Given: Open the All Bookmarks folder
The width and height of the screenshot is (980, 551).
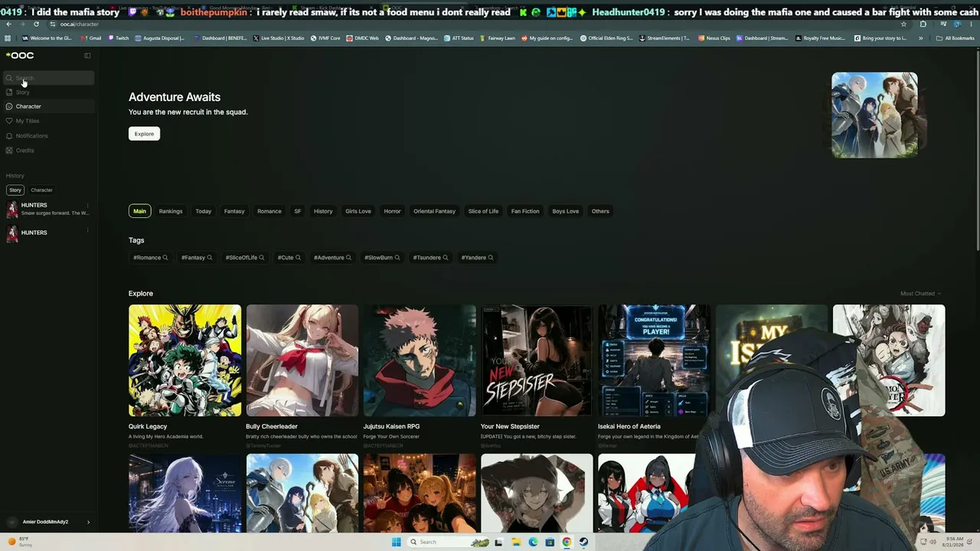Looking at the screenshot, I should click(x=955, y=38).
